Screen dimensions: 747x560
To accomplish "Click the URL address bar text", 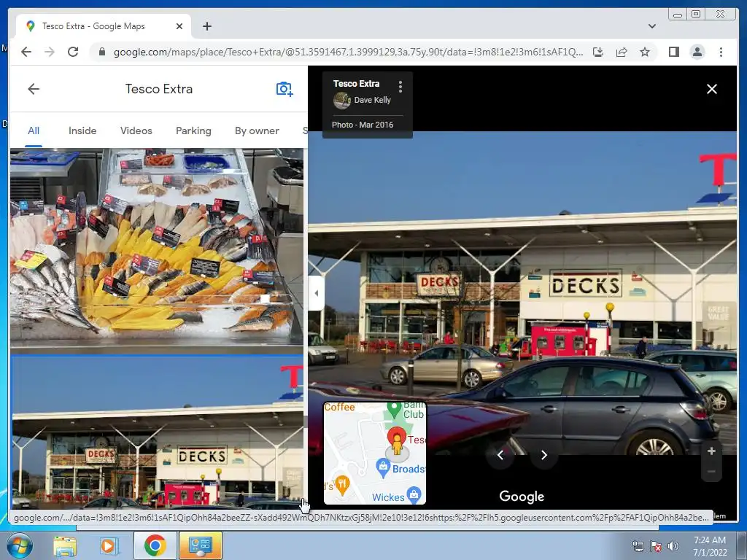I will 348,52.
